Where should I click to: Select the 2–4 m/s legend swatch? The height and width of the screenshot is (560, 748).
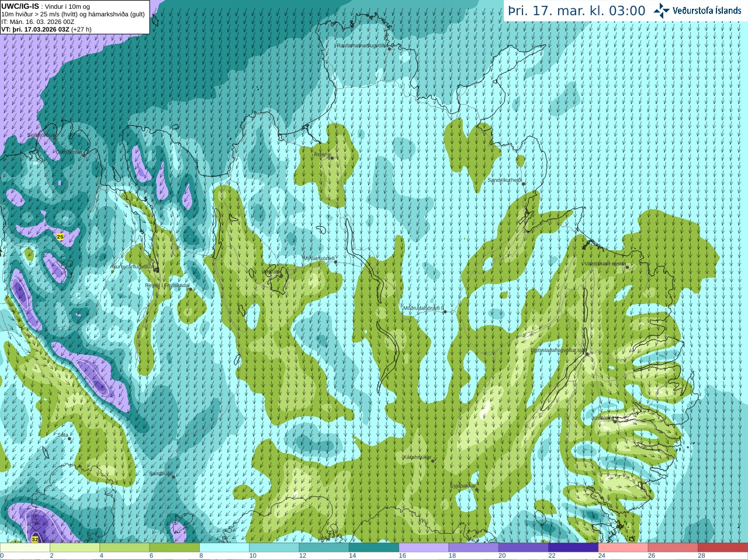click(x=75, y=548)
